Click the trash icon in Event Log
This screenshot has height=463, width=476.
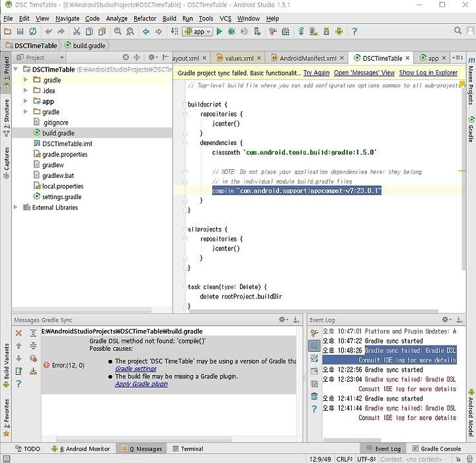(314, 396)
